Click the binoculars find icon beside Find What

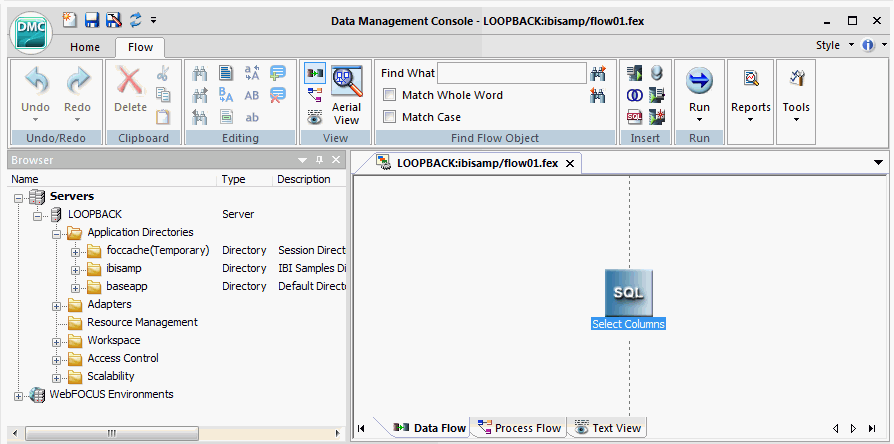pos(598,73)
